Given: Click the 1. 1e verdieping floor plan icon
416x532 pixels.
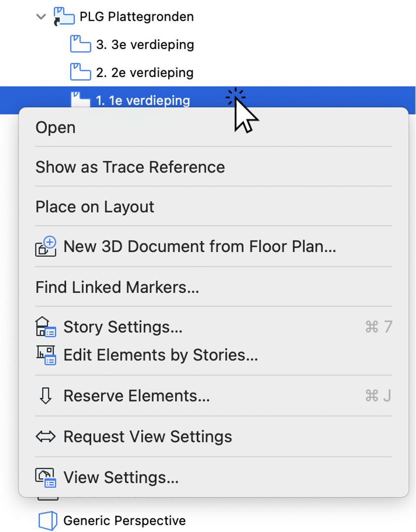Looking at the screenshot, I should 81,99.
